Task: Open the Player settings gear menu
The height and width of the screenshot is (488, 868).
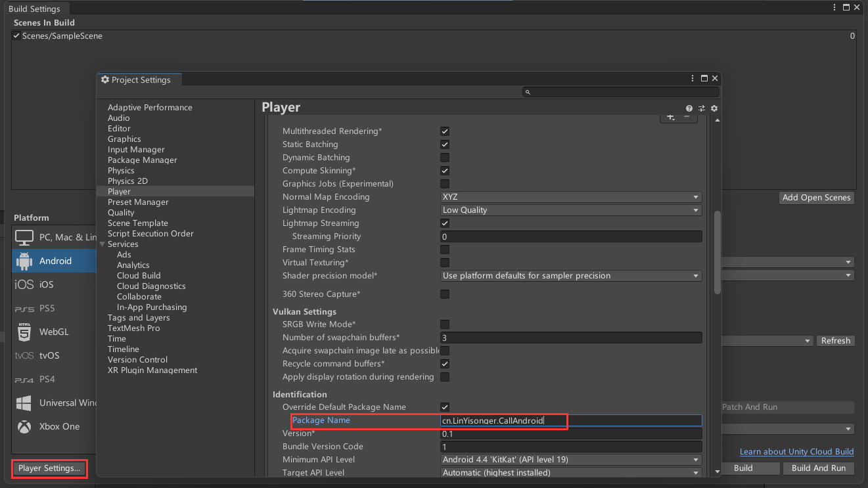Action: coord(714,108)
